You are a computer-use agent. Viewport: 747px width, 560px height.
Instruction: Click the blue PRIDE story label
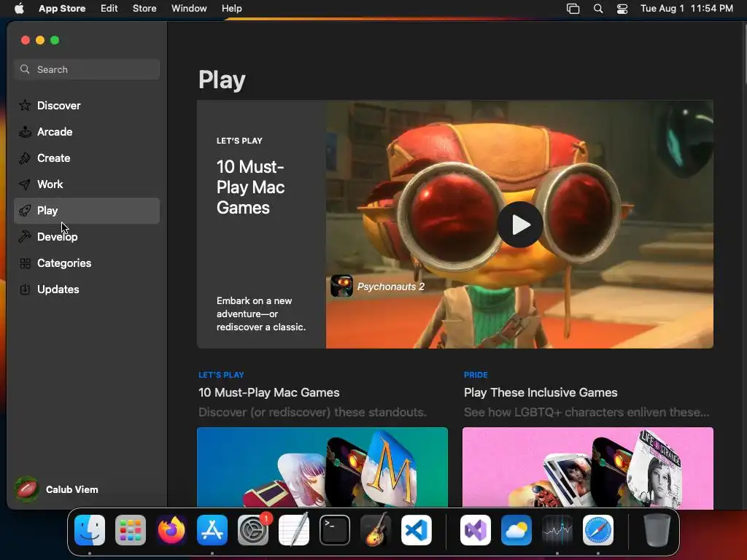pos(476,375)
